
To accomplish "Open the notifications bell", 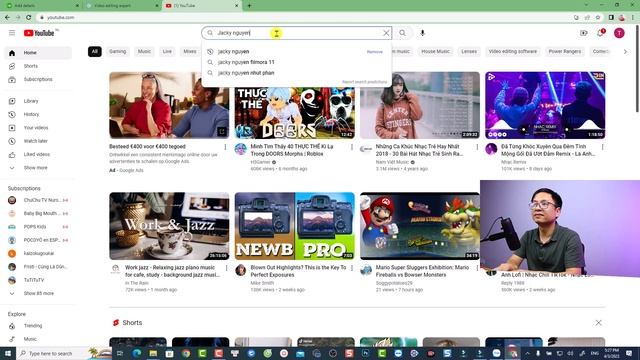I will click(x=600, y=33).
